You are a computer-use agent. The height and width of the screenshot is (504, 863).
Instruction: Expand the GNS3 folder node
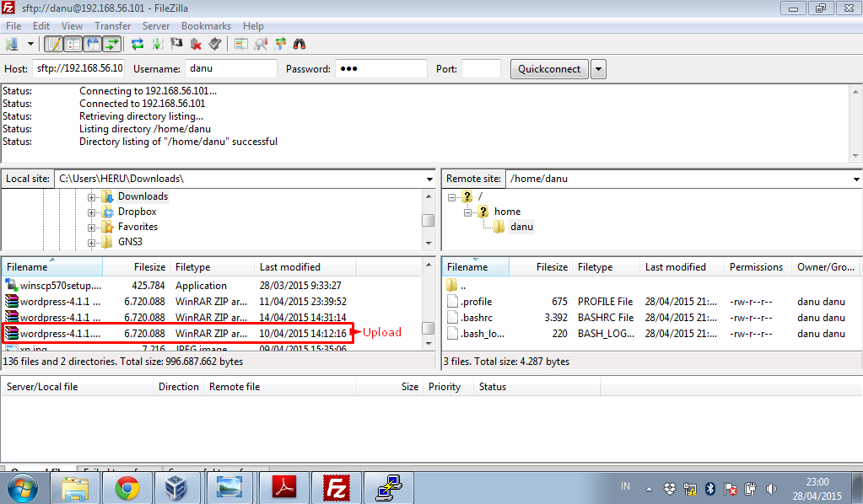pos(91,243)
